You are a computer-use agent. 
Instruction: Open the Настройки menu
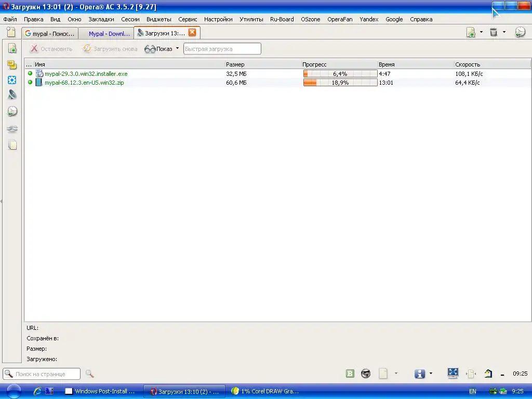pos(218,19)
